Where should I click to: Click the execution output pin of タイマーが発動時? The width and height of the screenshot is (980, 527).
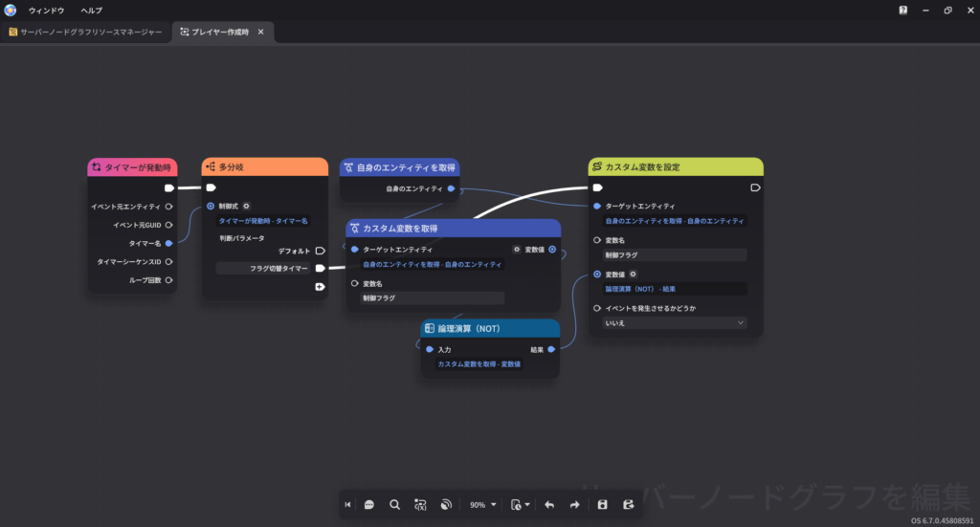click(168, 188)
